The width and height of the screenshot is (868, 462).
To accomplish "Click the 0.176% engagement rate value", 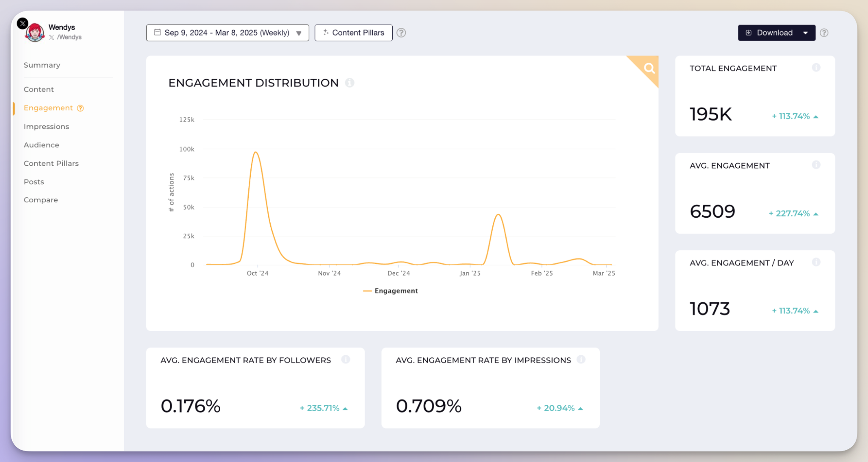I will pos(191,406).
